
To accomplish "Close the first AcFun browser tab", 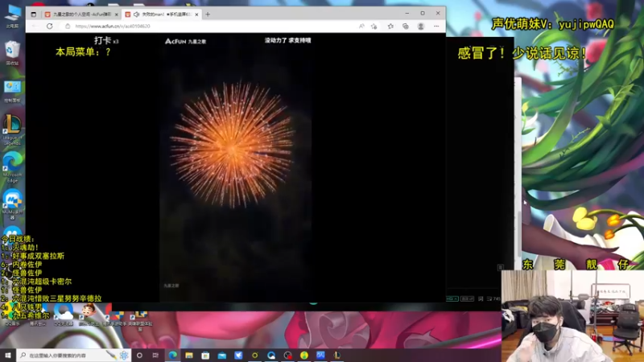I will coord(116,14).
